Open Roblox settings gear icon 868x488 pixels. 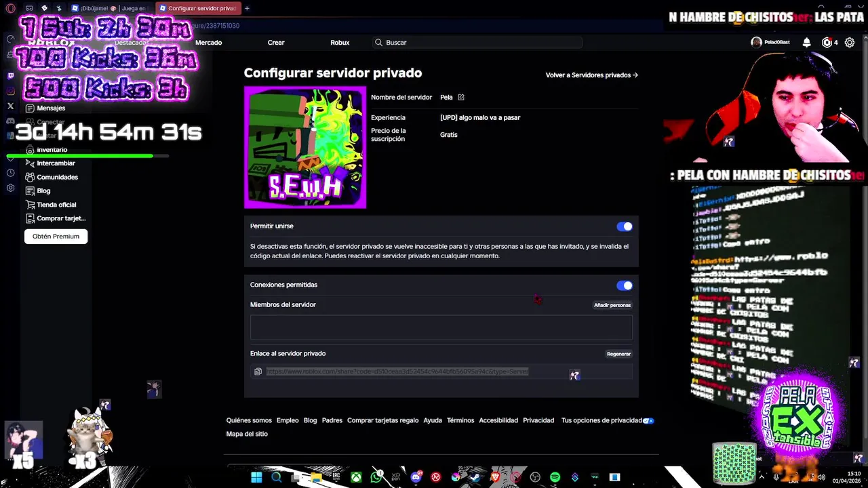click(849, 42)
